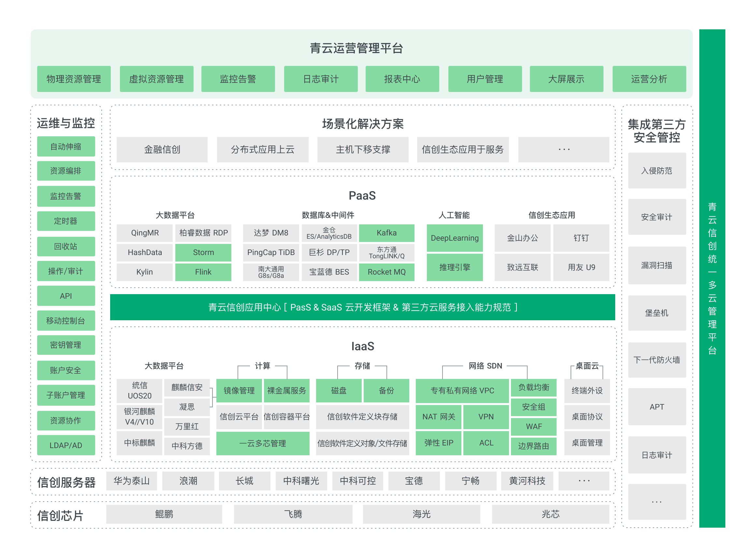756x557 pixels.
Task: Click 定时器 in the left column
Action: (66, 221)
